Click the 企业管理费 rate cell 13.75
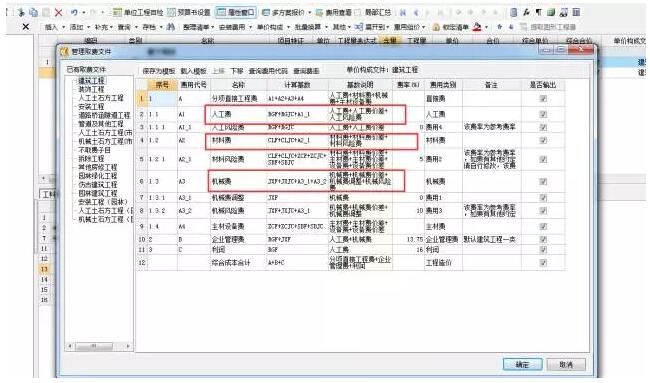Viewport: 650px width, 383px height. click(408, 240)
